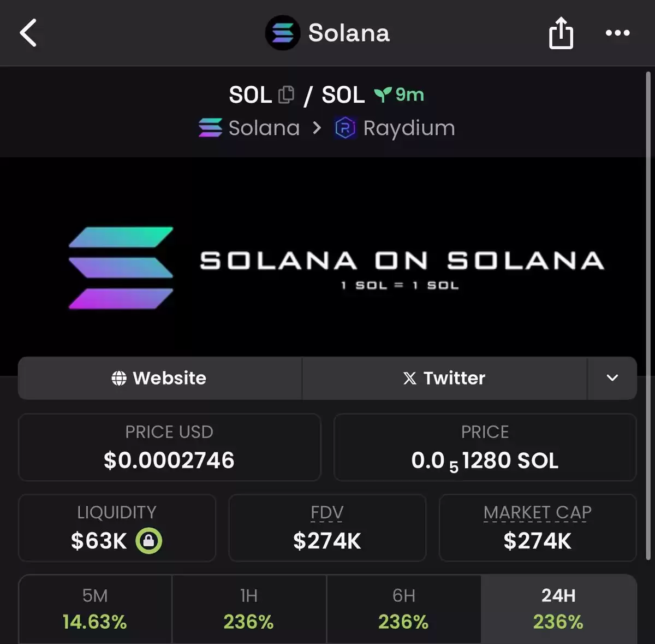
Task: Select the 5M timeframe tab
Action: click(x=95, y=609)
